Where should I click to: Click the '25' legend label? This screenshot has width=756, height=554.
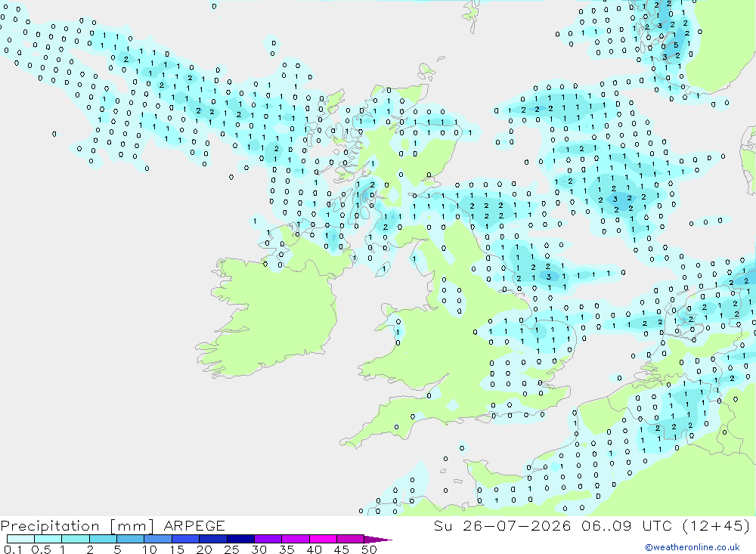pyautogui.click(x=232, y=549)
